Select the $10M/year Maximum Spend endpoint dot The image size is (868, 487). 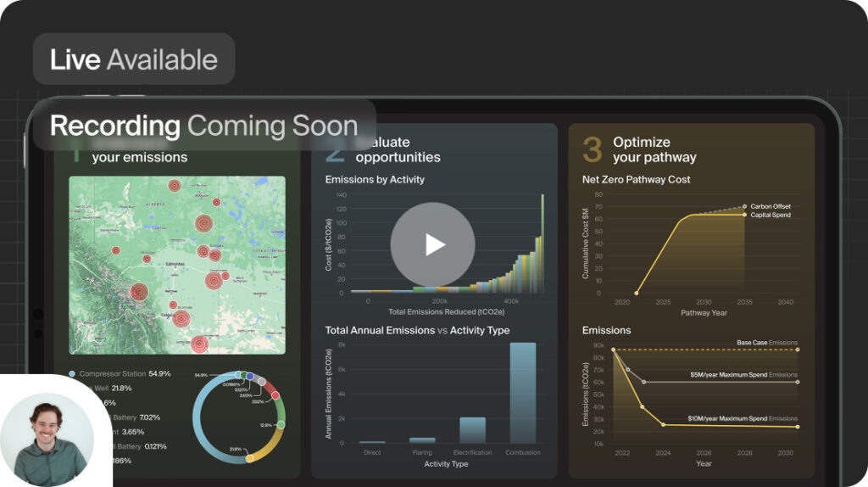point(798,427)
